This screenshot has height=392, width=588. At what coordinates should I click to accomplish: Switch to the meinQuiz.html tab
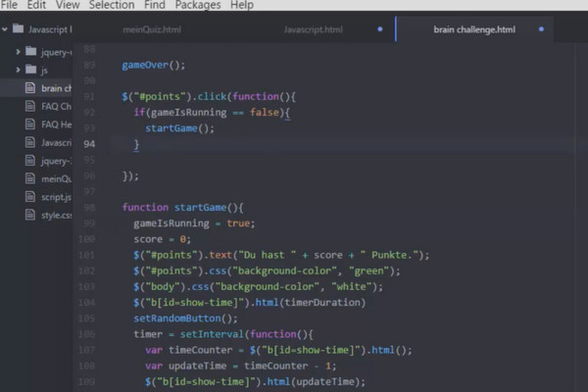pyautogui.click(x=152, y=29)
